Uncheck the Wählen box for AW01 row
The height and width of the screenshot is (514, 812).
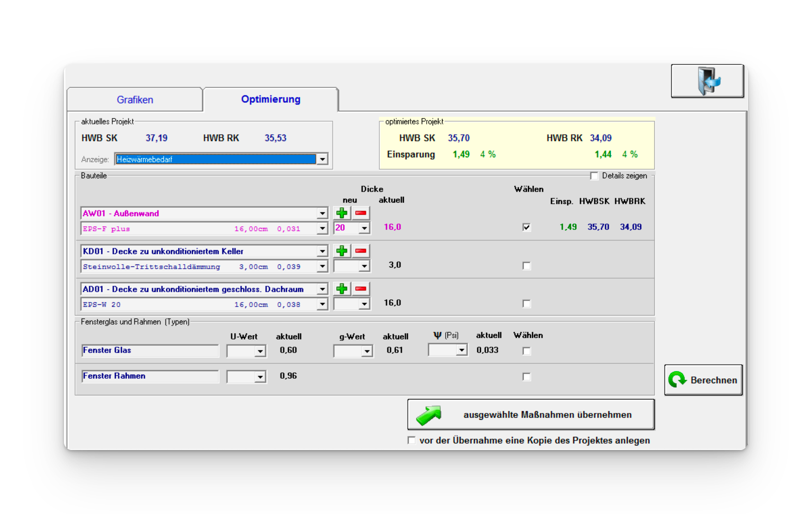click(x=526, y=227)
